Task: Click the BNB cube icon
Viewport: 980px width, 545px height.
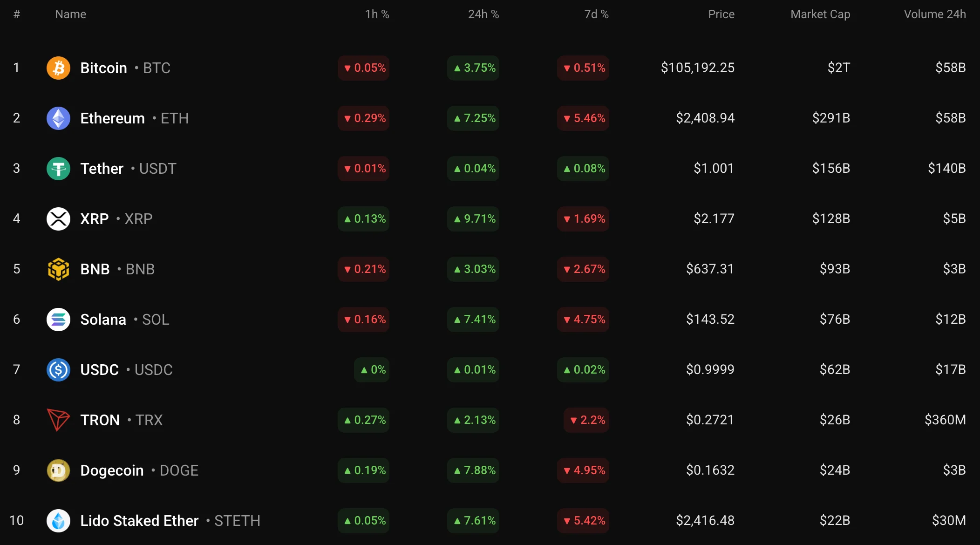Action: tap(58, 269)
